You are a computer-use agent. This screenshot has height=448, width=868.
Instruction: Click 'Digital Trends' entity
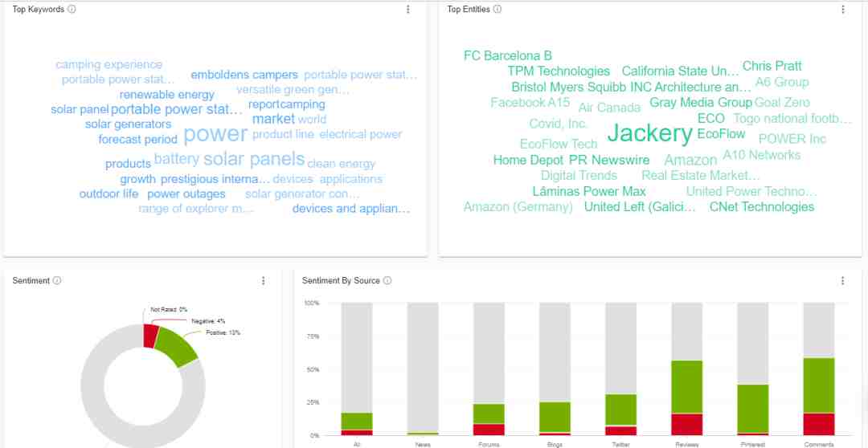[579, 175]
